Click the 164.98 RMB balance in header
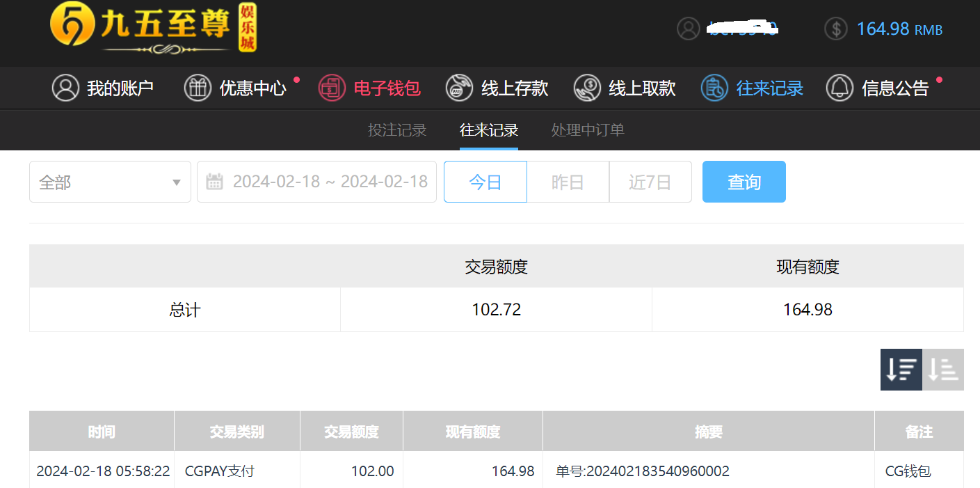The height and width of the screenshot is (488, 980). pos(899,29)
